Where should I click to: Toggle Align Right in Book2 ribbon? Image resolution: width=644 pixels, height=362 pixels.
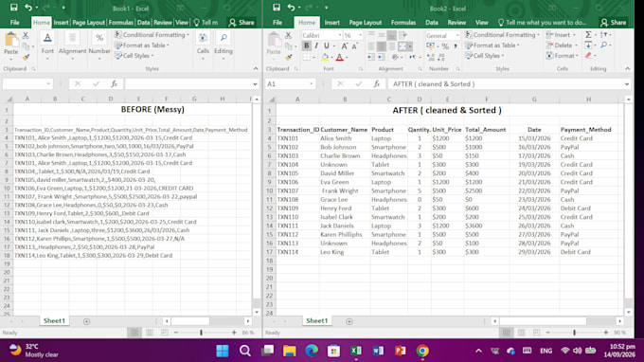click(392, 46)
